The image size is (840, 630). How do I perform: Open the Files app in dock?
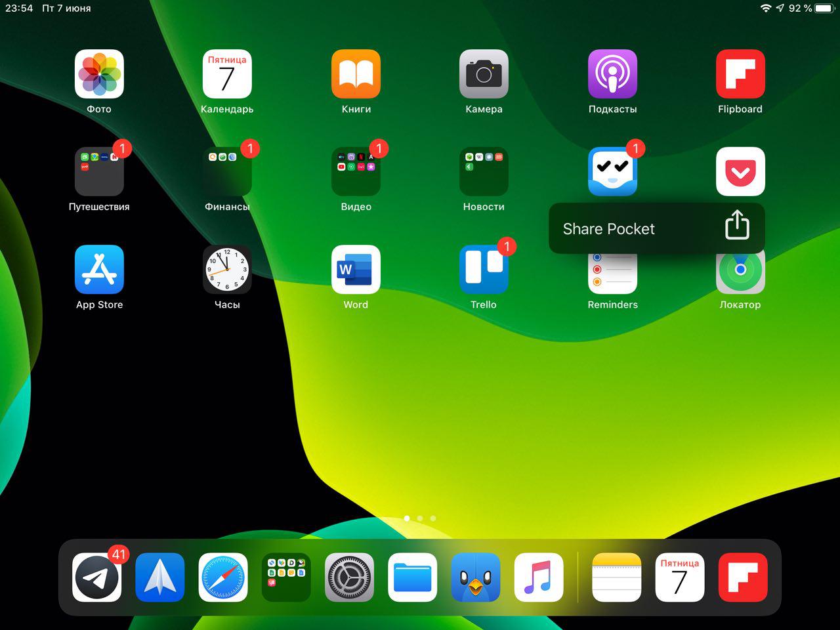coord(412,577)
